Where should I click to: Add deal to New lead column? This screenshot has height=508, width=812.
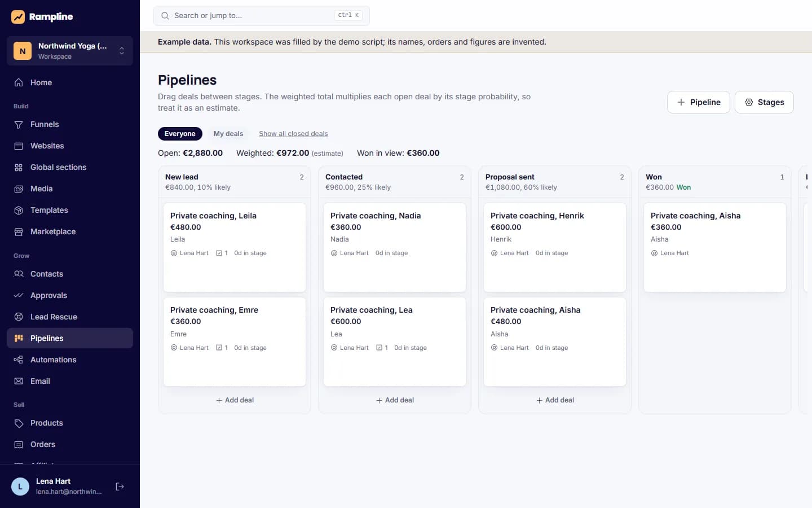pos(235,400)
